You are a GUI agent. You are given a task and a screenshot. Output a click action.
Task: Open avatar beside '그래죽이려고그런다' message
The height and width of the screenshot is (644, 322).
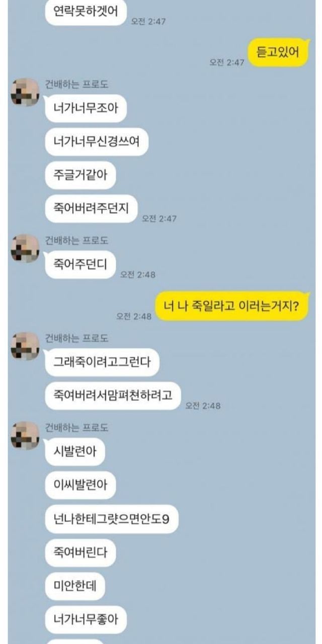point(25,346)
